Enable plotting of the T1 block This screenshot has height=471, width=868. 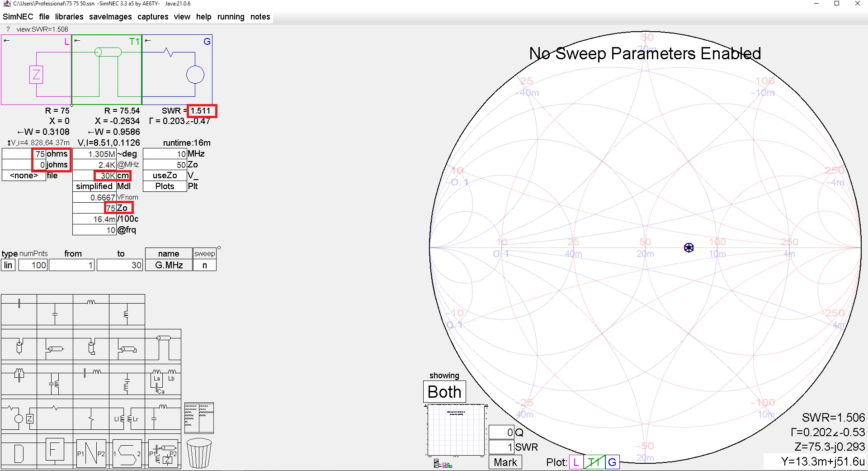[594, 462]
